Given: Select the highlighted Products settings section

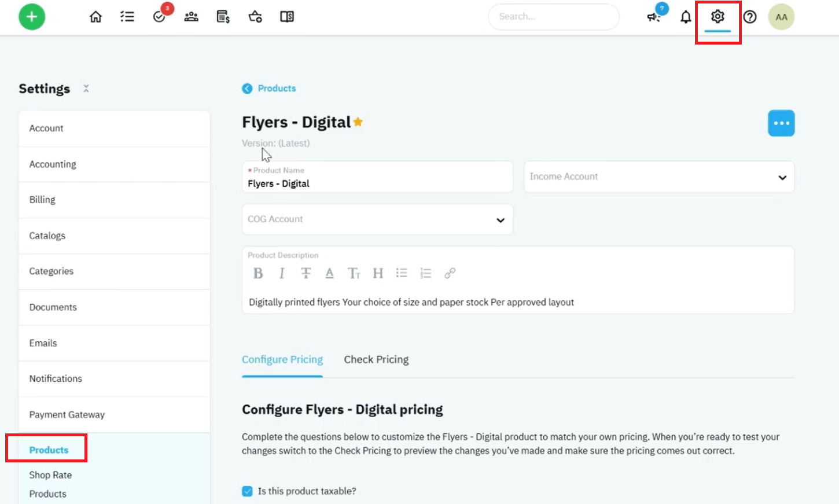Looking at the screenshot, I should pyautogui.click(x=49, y=450).
